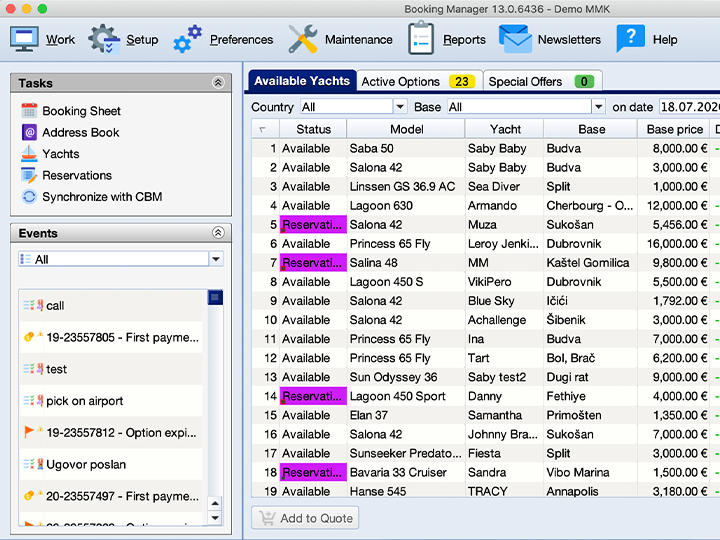The width and height of the screenshot is (720, 540).
Task: Open the Work menu
Action: (60, 39)
